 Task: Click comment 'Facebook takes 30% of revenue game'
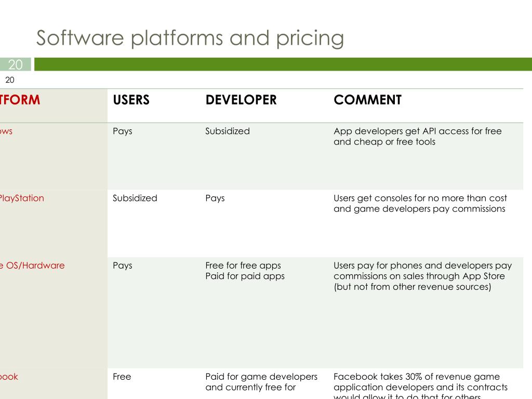tap(417, 377)
